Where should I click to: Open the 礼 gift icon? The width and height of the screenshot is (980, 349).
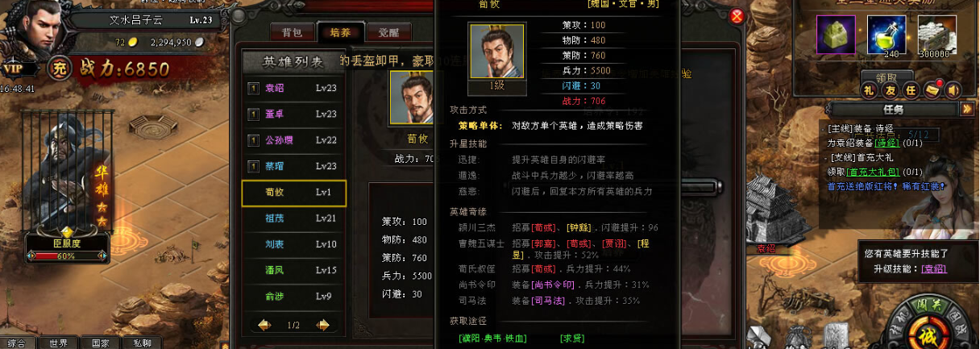(869, 89)
